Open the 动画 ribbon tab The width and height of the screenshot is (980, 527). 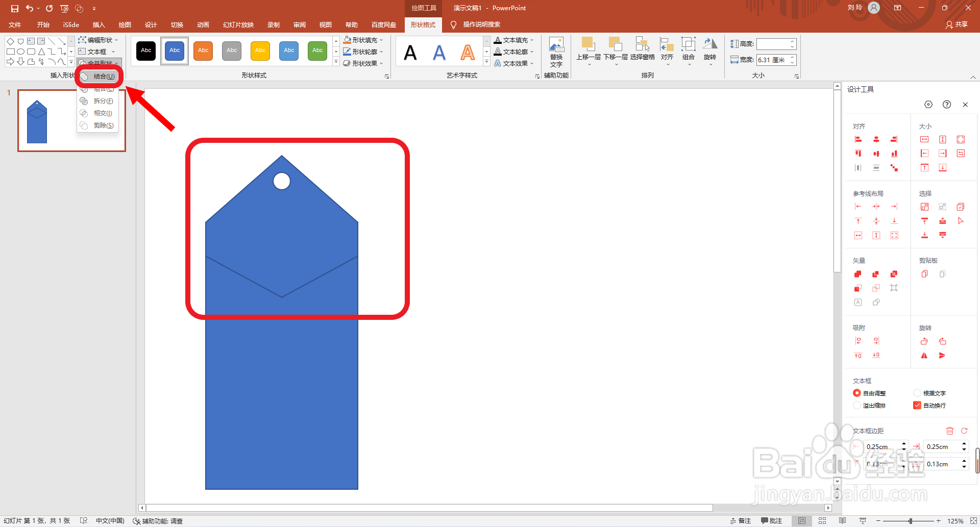point(203,24)
